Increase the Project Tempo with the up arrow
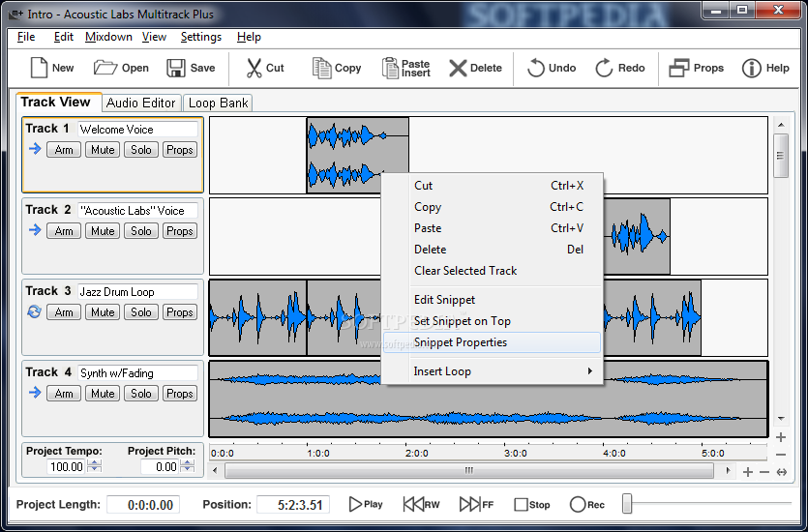This screenshot has width=808, height=532. pos(94,463)
